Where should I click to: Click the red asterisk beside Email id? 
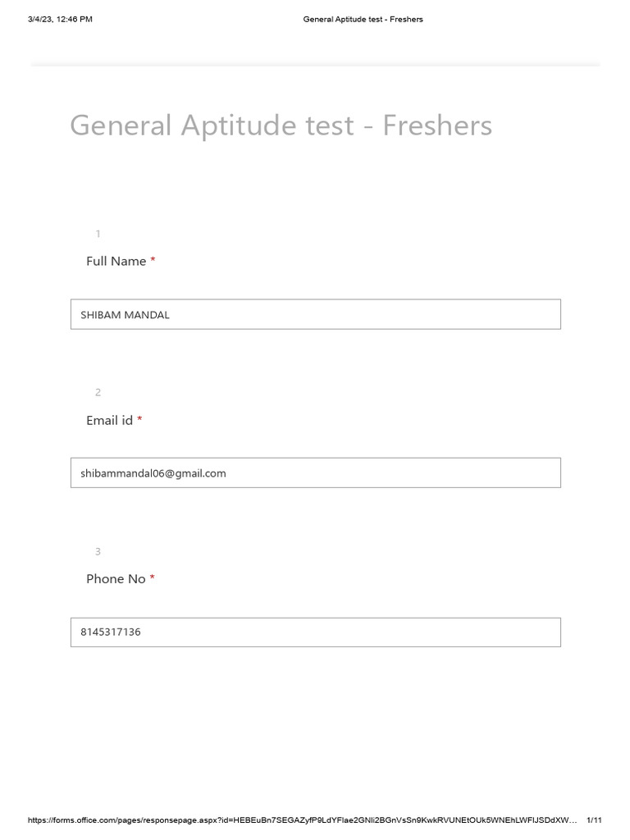tap(139, 419)
